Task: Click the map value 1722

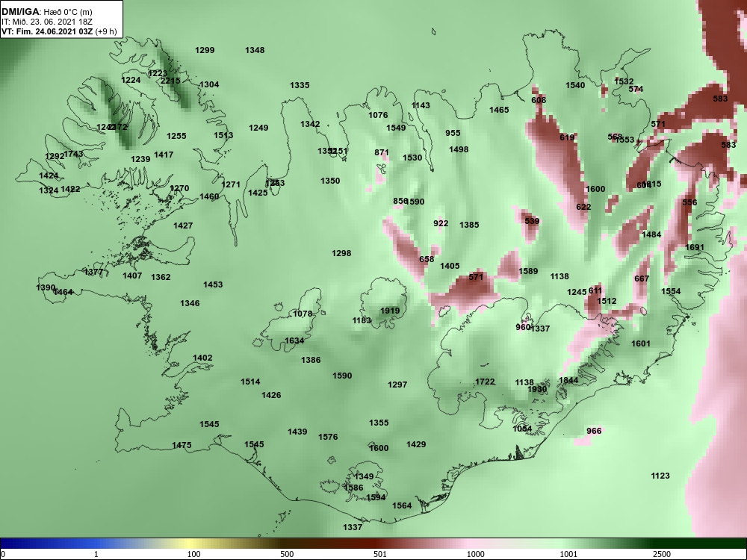Action: pyautogui.click(x=485, y=382)
